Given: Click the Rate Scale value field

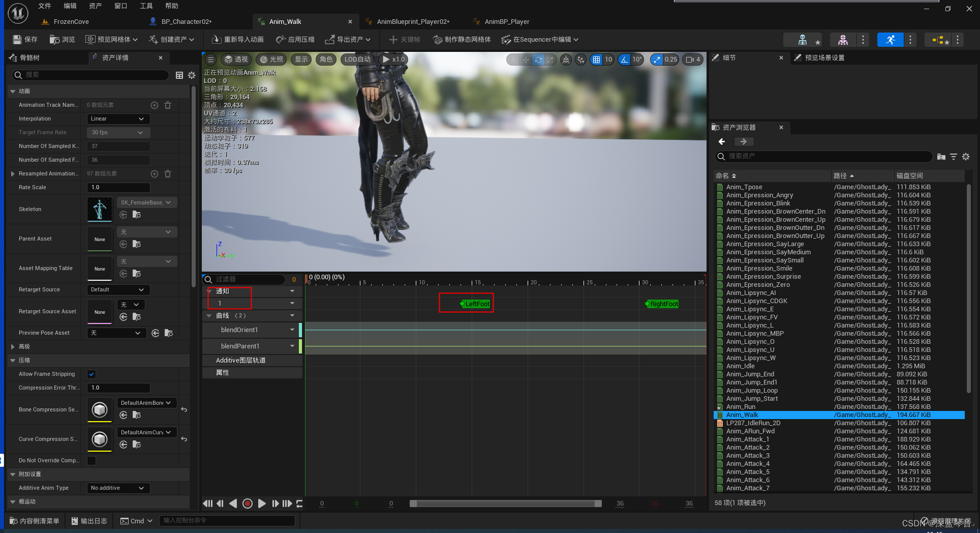Looking at the screenshot, I should pyautogui.click(x=118, y=187).
